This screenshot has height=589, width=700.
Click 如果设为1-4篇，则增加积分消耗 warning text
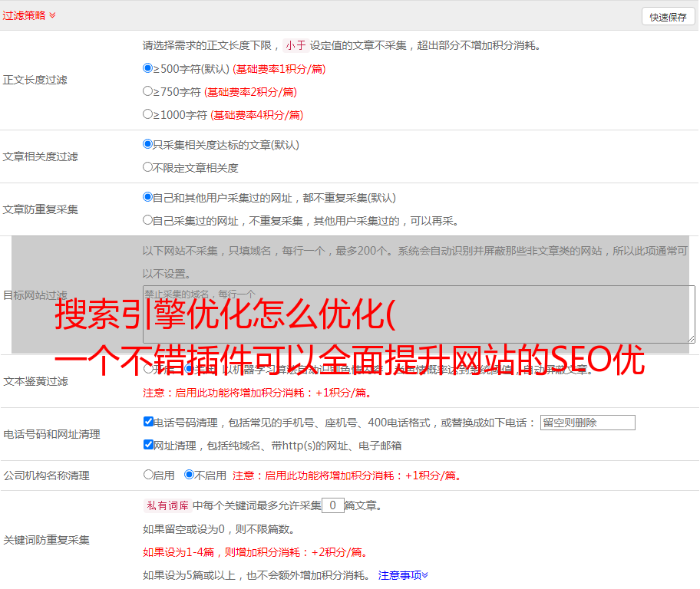256,552
